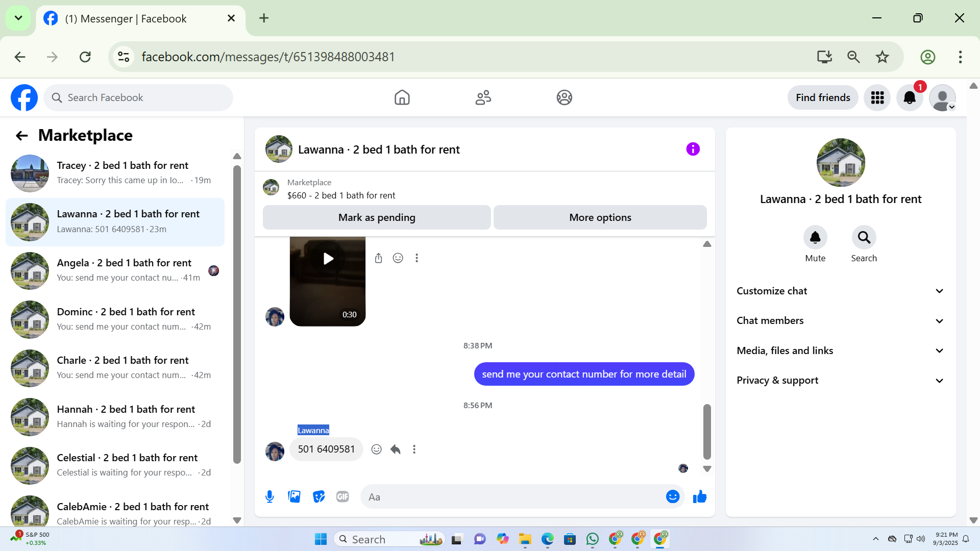Click Mark as pending button
Image resolution: width=980 pixels, height=551 pixels.
(x=377, y=217)
